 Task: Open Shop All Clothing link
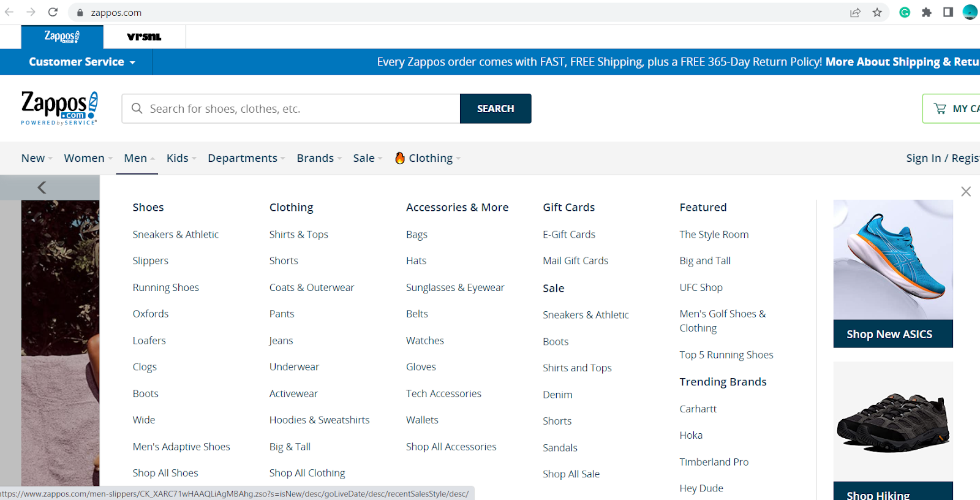(x=307, y=473)
